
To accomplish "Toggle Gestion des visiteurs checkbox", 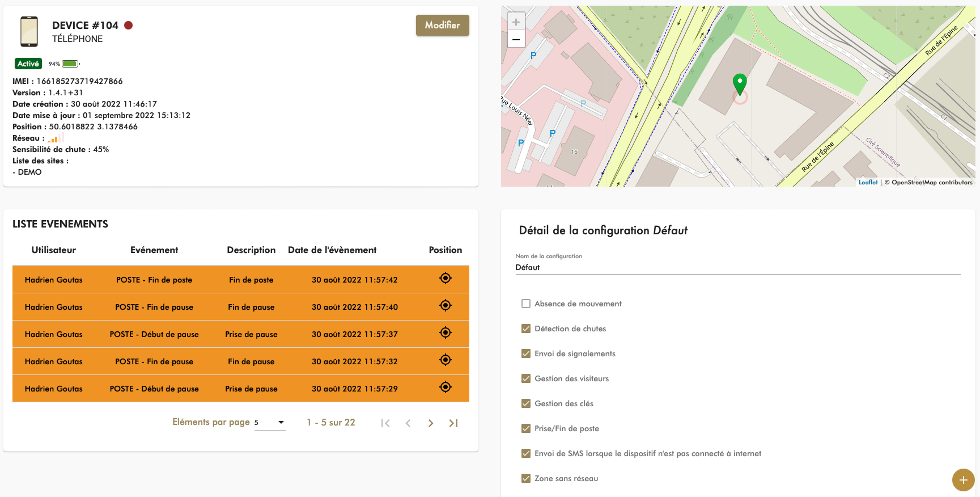I will (x=526, y=378).
